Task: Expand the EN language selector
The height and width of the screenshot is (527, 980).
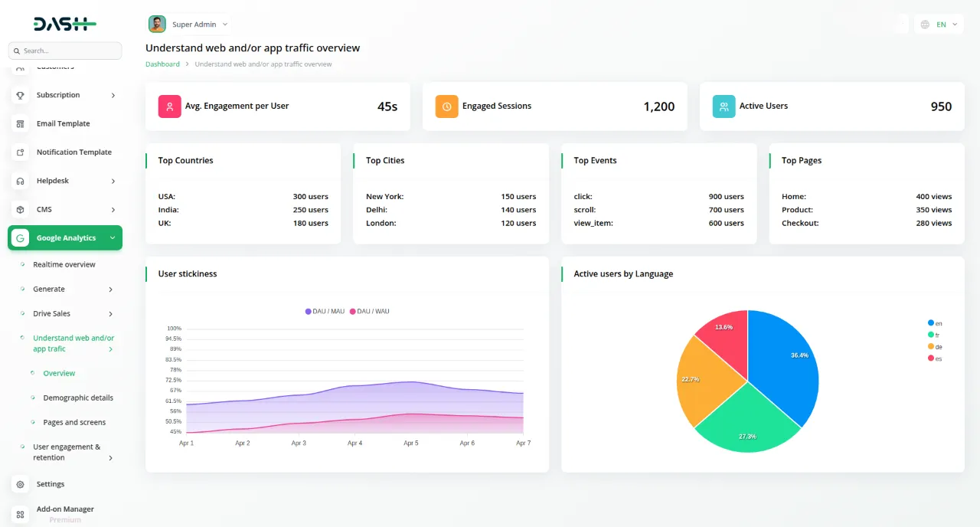Action: pyautogui.click(x=939, y=24)
